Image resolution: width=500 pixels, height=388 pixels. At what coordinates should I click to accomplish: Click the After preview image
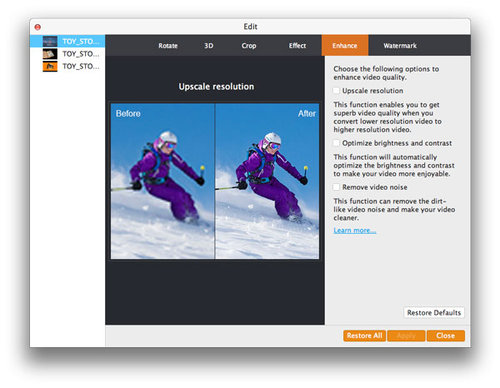tap(267, 181)
